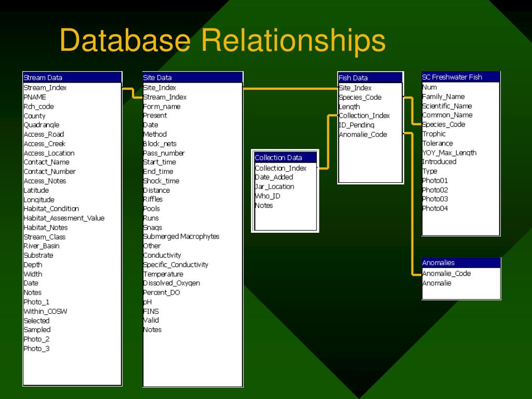The height and width of the screenshot is (399, 532).
Task: Click the Access_Creek field
Action: (x=45, y=144)
